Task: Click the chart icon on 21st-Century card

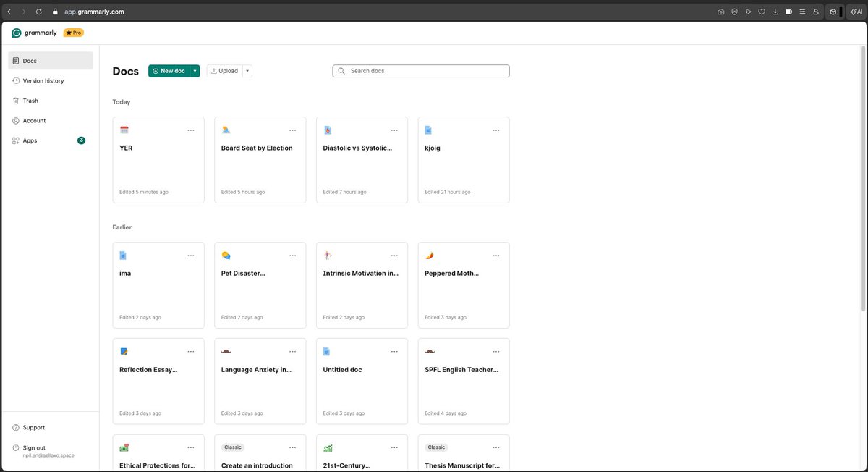Action: 328,448
